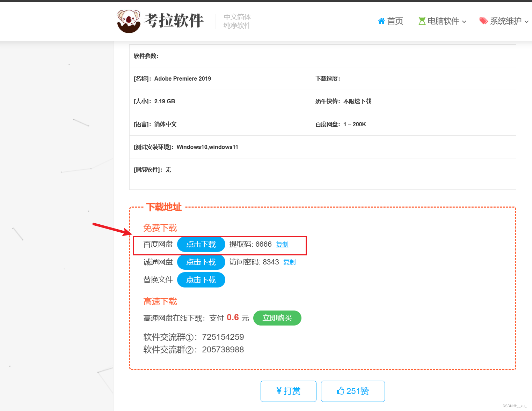Click the Windows10,windows11 environment cell
This screenshot has width=532, height=411.
[x=220, y=147]
